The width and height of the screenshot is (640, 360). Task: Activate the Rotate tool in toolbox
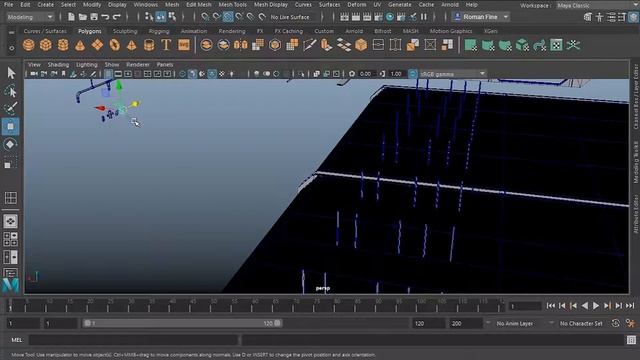pyautogui.click(x=11, y=144)
